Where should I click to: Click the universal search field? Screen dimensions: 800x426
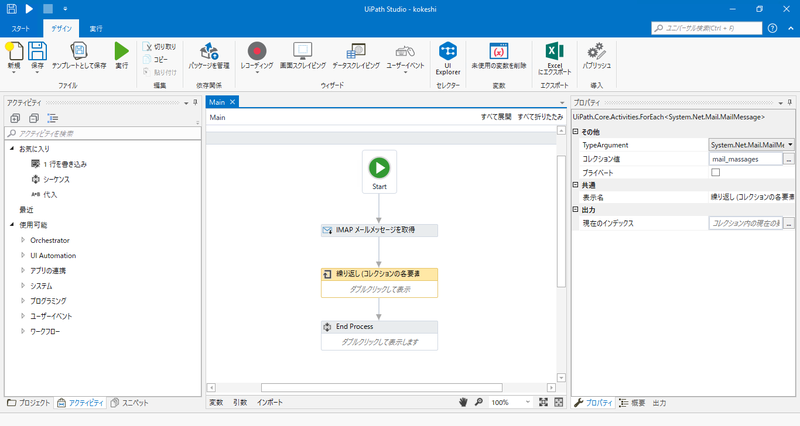tap(707, 28)
